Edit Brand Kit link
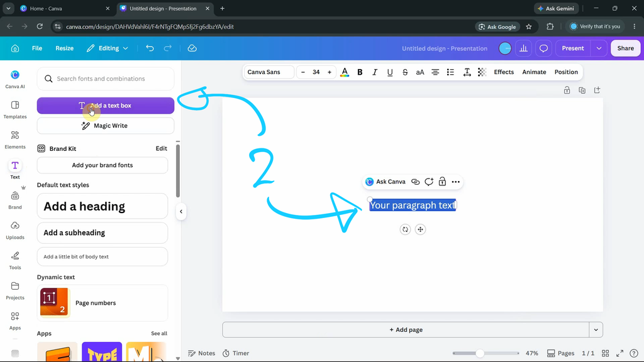Image resolution: width=644 pixels, height=362 pixels. coord(162,148)
